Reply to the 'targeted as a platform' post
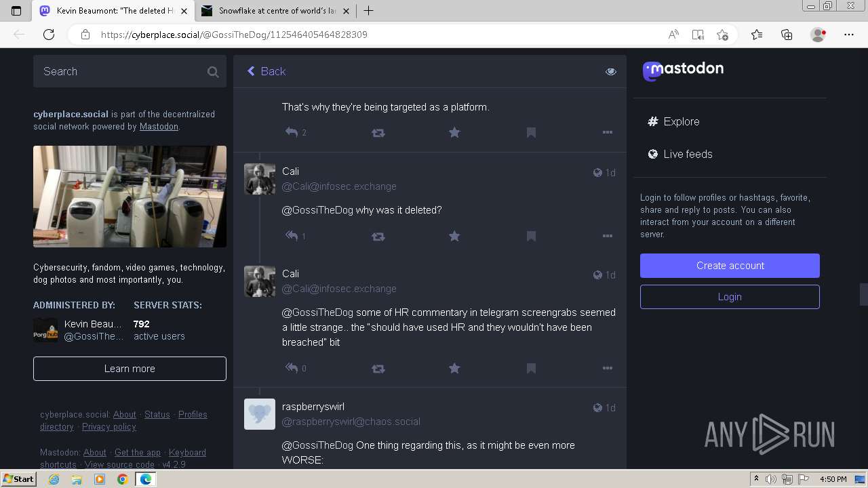Viewport: 868px width, 488px height. click(292, 133)
